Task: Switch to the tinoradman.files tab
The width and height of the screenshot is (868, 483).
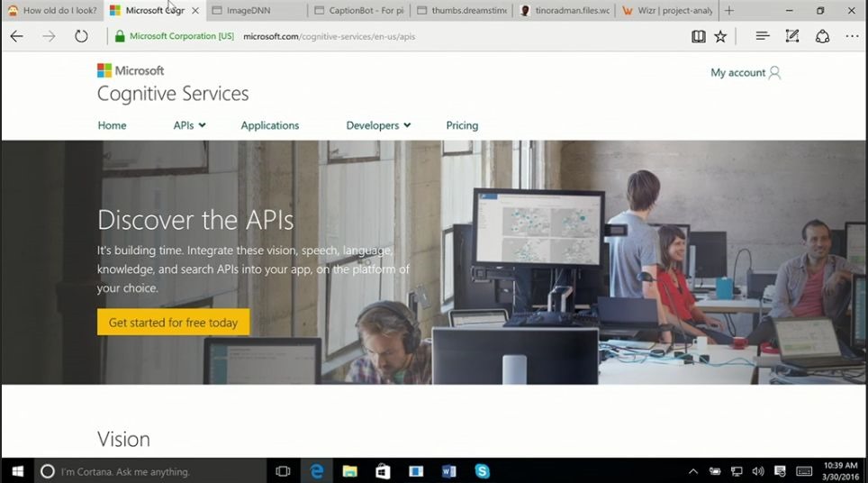Action: click(x=565, y=10)
